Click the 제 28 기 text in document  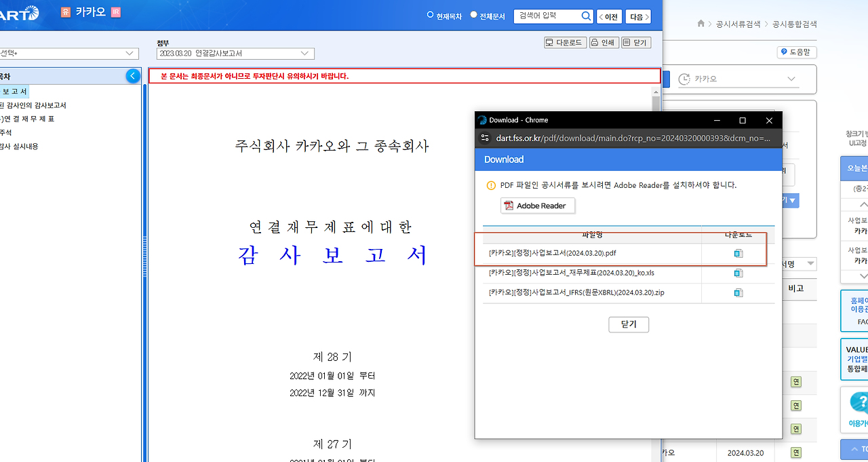click(332, 357)
